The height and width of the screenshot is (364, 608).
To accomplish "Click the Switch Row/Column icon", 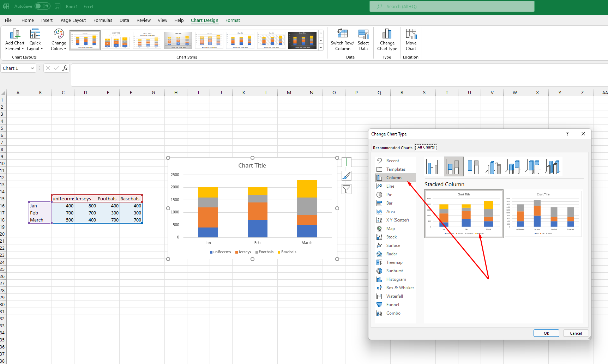I will coord(342,34).
